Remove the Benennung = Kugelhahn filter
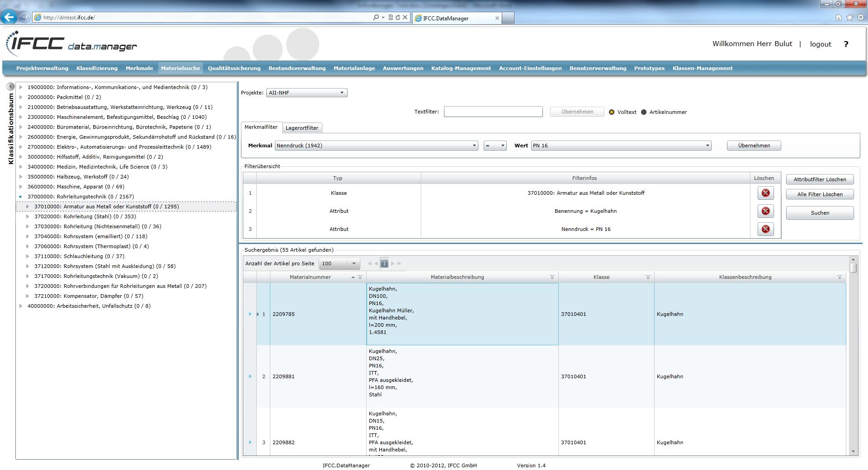Viewport: 868px width, 470px height. (x=765, y=211)
